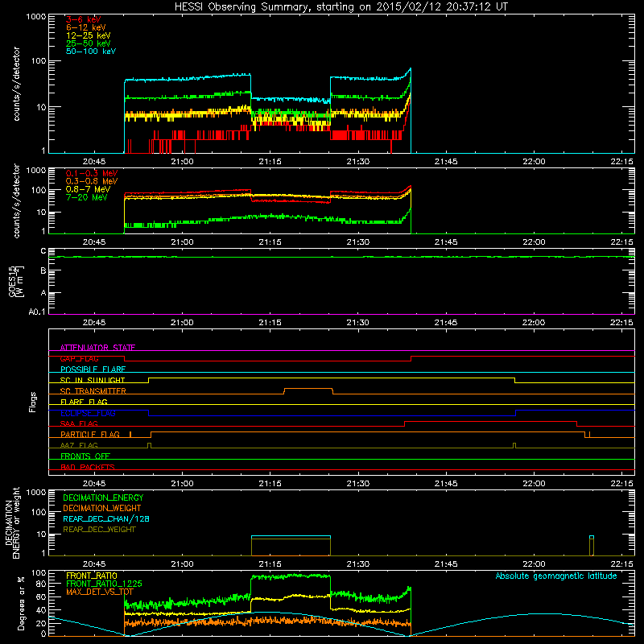Select the 6-12 keV legend label
The height and width of the screenshot is (644, 644).
pos(86,27)
